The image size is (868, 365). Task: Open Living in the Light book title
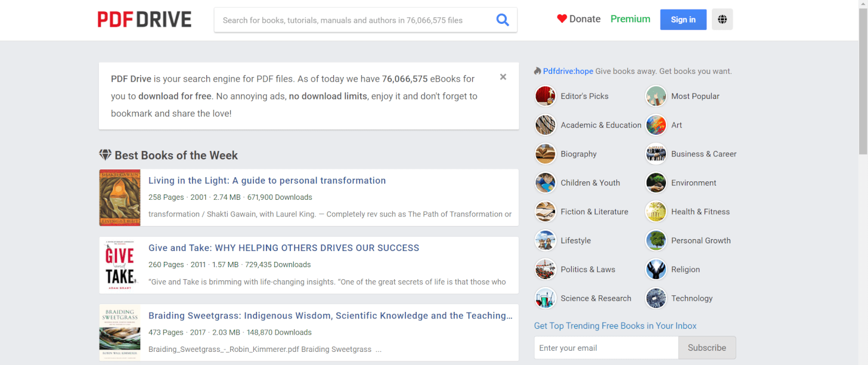pyautogui.click(x=267, y=181)
